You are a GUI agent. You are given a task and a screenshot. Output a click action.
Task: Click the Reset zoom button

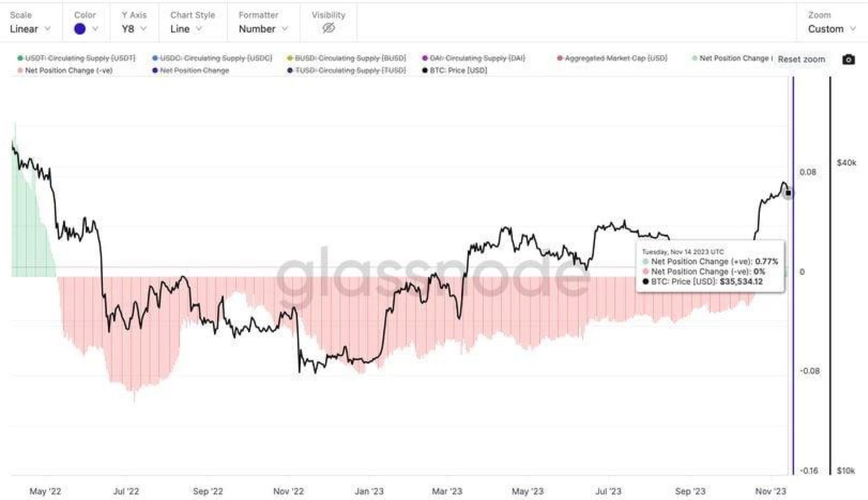801,59
